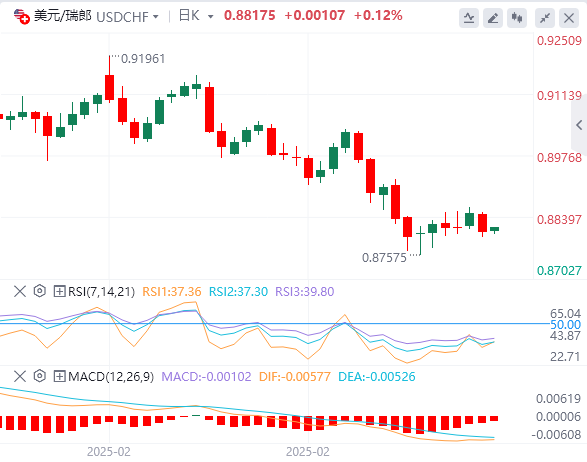
Task: Open RSI indicator settings hexagon
Action: coord(40,291)
